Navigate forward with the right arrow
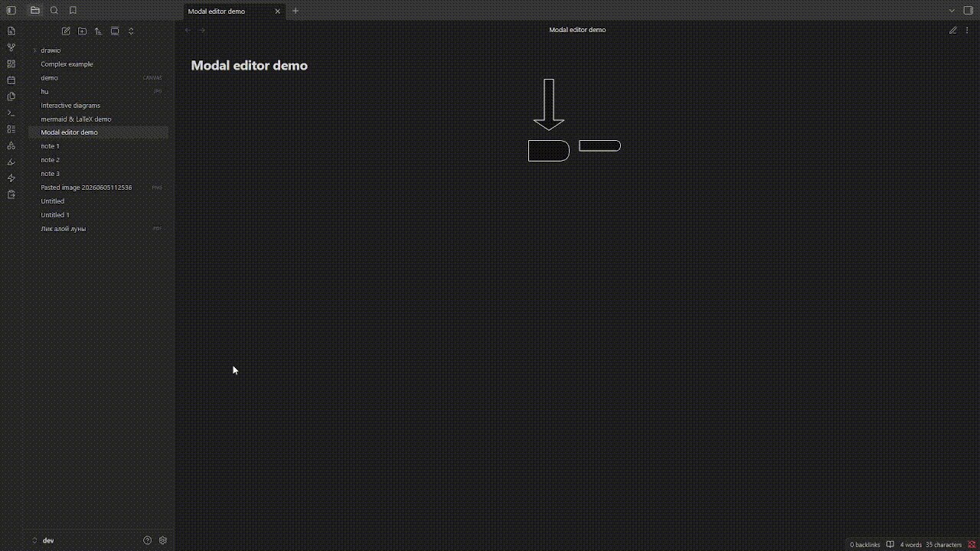Screen dimensions: 980x551 (202, 30)
